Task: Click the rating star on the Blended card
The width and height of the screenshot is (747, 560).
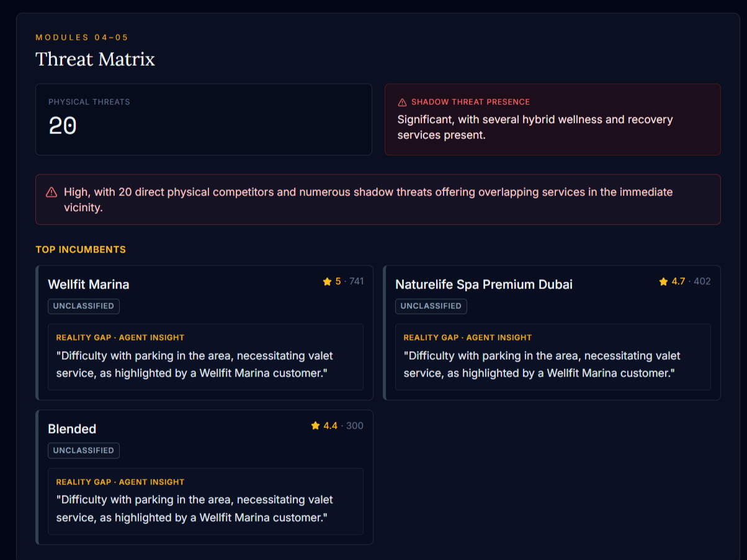Action: point(315,425)
